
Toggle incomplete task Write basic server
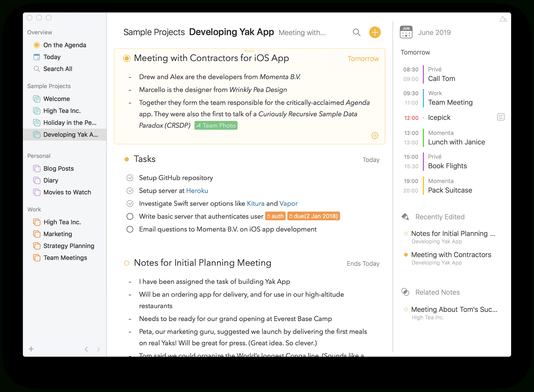(x=129, y=216)
